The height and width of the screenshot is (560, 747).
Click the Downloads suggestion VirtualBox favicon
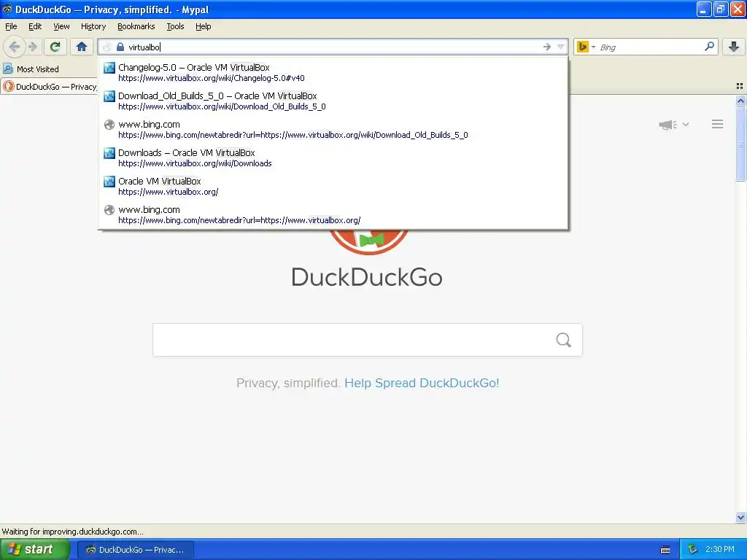[109, 153]
